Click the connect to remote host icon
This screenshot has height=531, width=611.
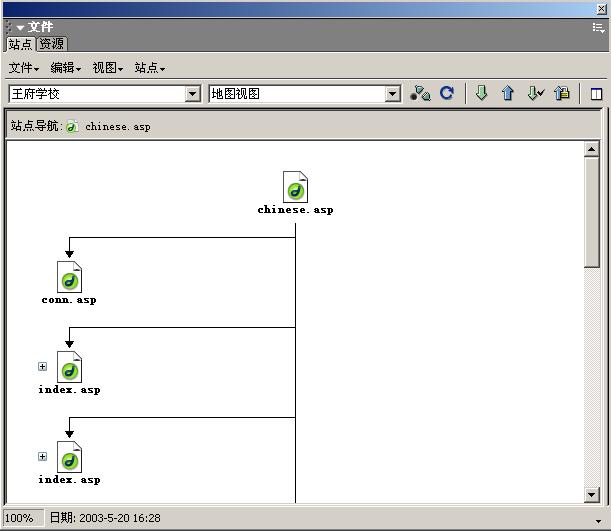pos(421,93)
